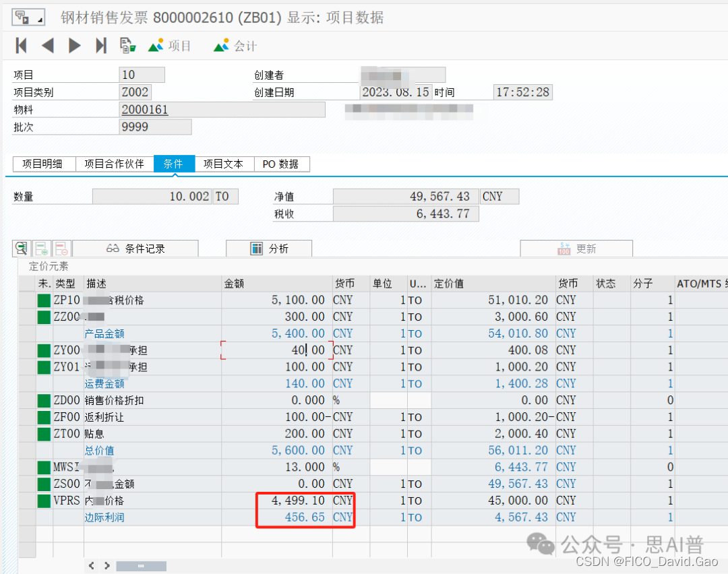Select the 总价值 subtotal row label
728x574 pixels.
point(99,451)
